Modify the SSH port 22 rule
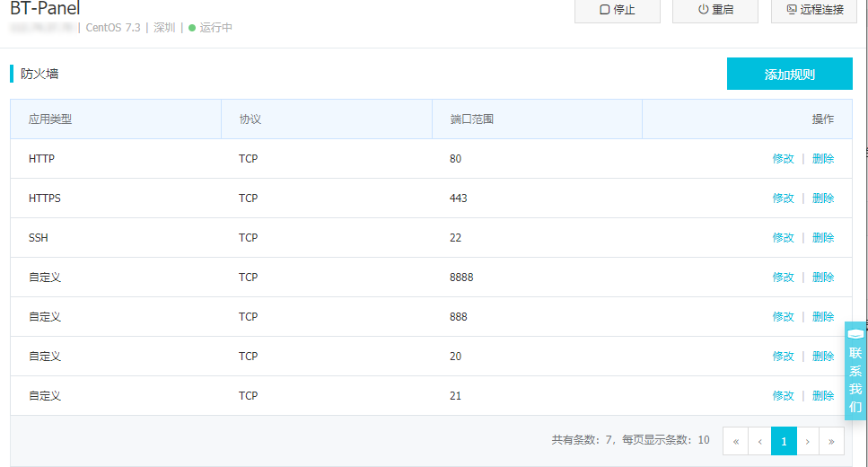 coord(783,238)
